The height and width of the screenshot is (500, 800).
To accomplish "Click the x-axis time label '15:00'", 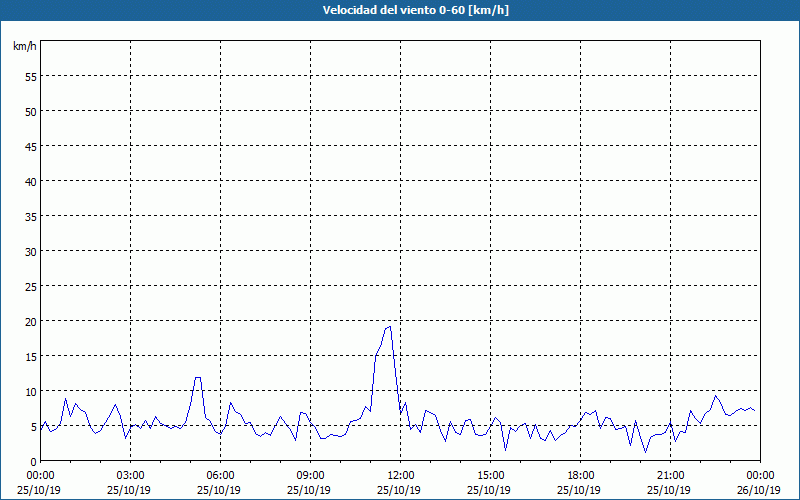I will pos(490,476).
